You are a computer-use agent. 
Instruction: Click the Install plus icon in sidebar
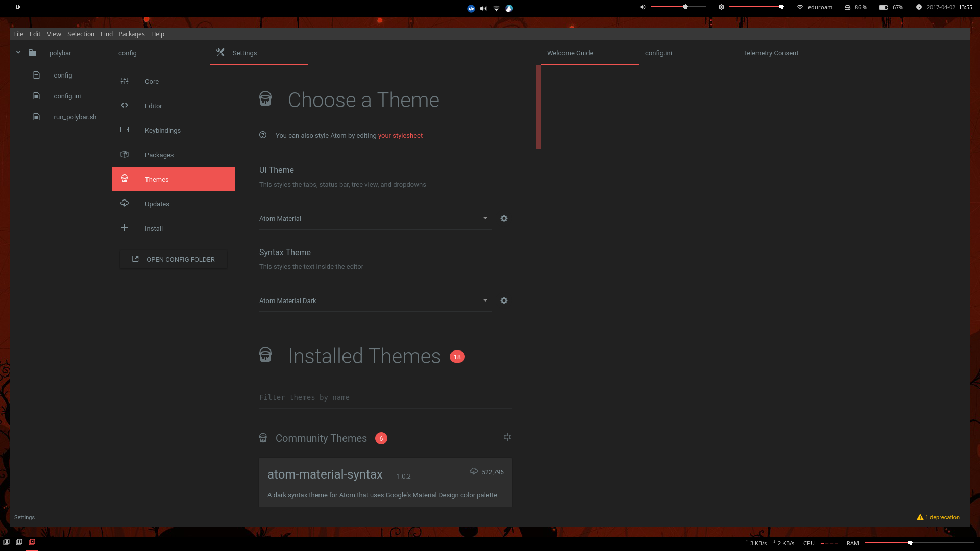[125, 228]
